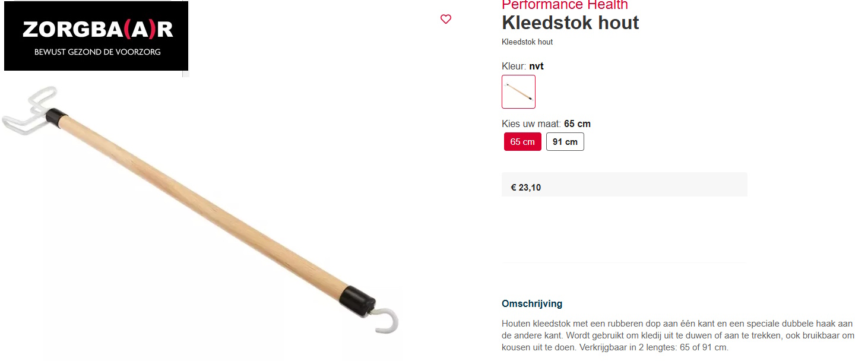This screenshot has width=868, height=361.
Task: Open the ZORGBA(A)R logo wordmark
Action: point(98,30)
